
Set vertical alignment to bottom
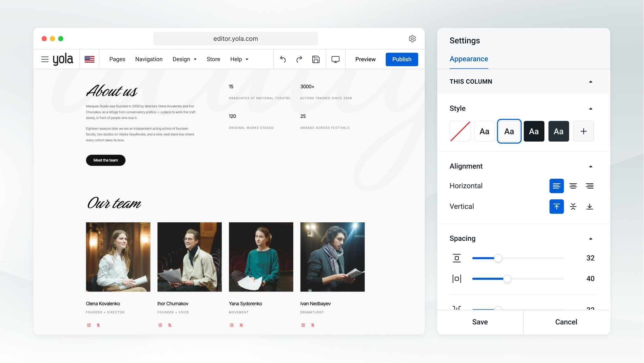pos(590,207)
